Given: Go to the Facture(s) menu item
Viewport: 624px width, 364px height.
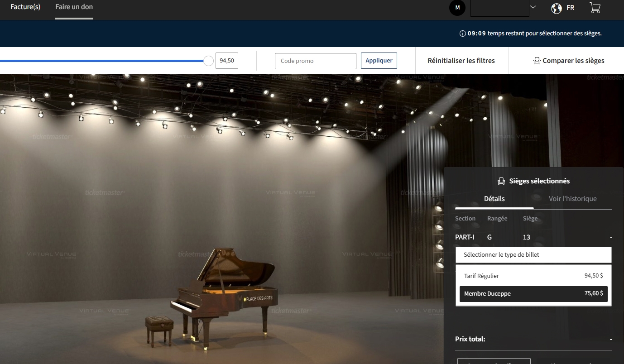Looking at the screenshot, I should (25, 7).
